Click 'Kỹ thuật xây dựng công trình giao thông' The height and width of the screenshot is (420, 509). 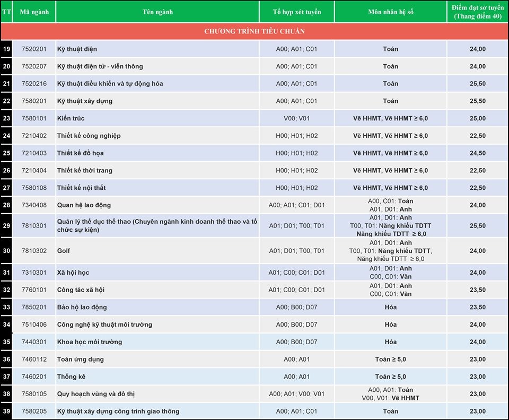[x=118, y=411]
